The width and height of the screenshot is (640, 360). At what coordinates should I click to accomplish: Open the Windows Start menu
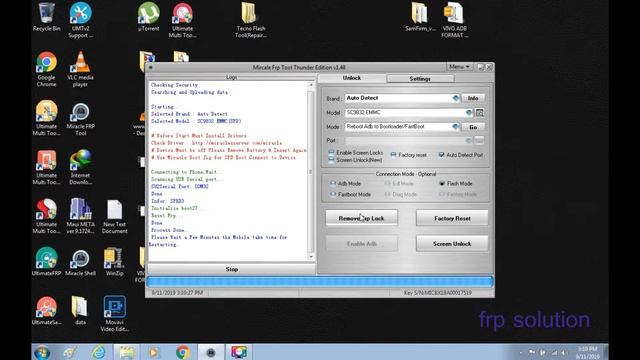tap(42, 352)
